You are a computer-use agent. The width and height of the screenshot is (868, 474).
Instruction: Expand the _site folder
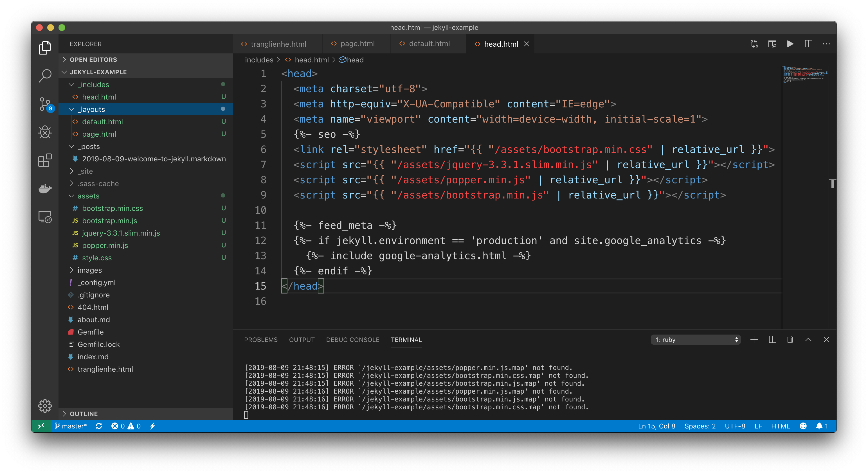pyautogui.click(x=85, y=171)
